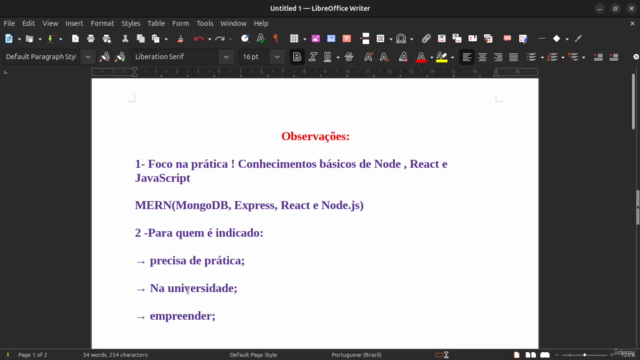The width and height of the screenshot is (640, 360).
Task: Open the Paste options dropdown arrow
Action: 166,39
